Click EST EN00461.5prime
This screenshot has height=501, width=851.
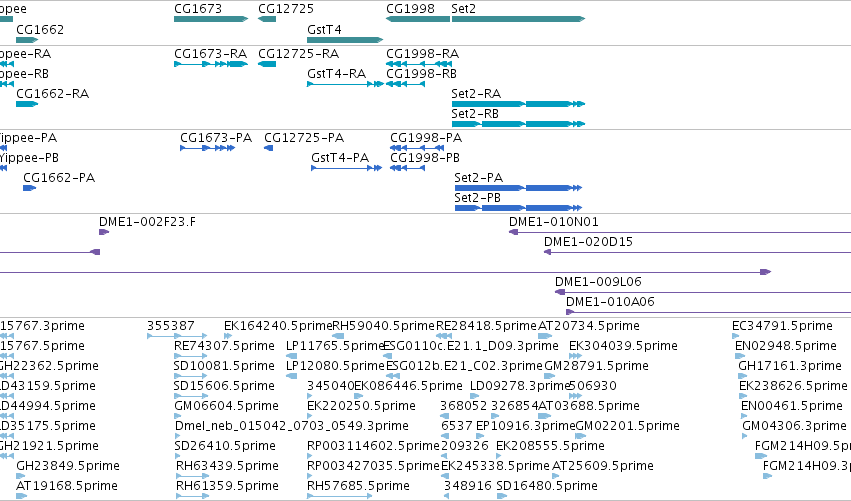point(792,407)
